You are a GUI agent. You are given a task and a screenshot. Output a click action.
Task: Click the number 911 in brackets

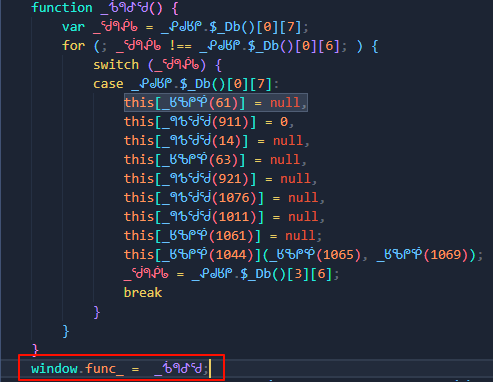(230, 122)
